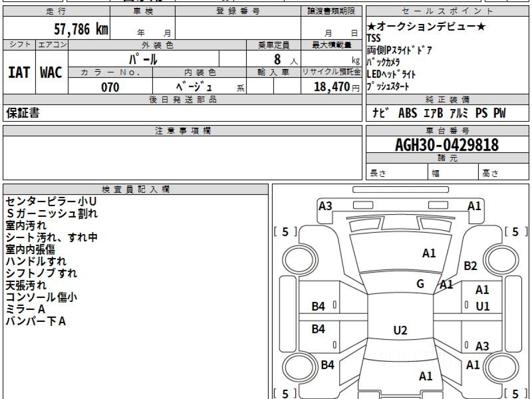Click the U2 roof mark on diagram
532x399 pixels.
pyautogui.click(x=400, y=330)
